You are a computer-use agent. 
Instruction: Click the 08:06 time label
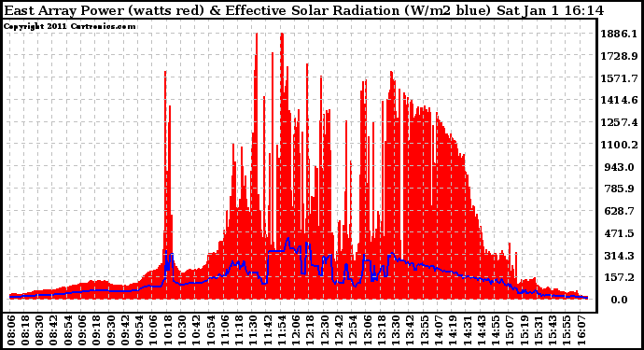pos(11,330)
